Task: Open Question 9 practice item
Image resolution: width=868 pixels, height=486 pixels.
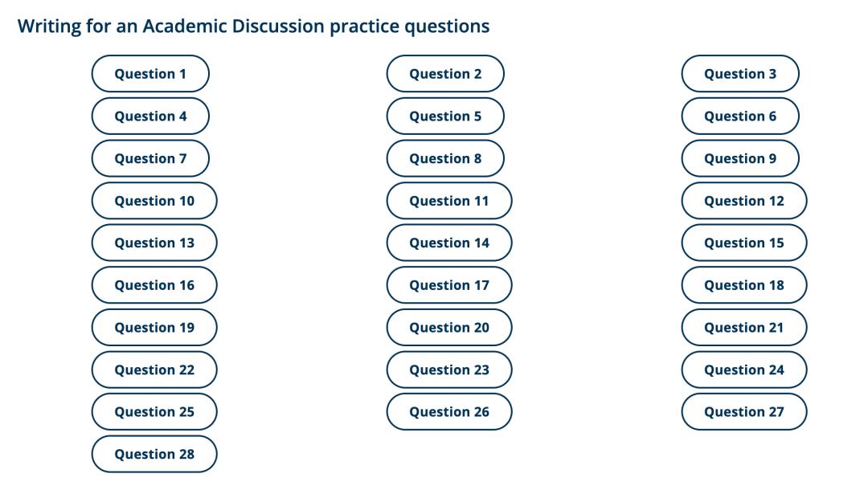Action: [740, 158]
